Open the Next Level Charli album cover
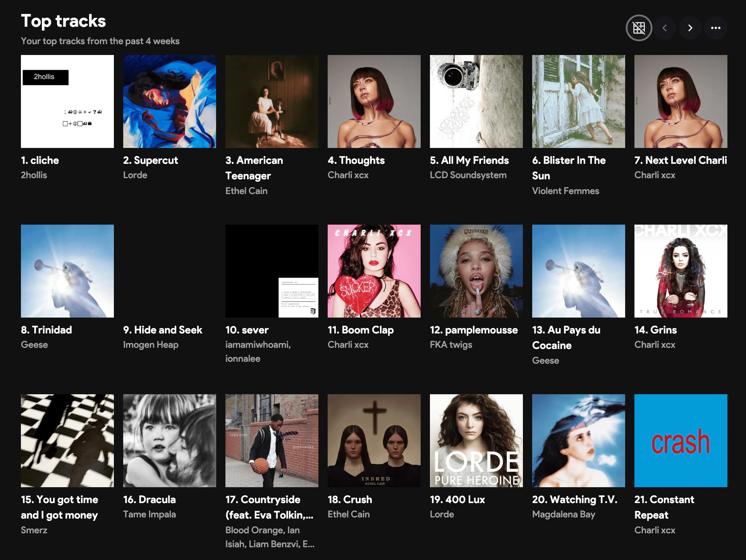This screenshot has height=560, width=746. click(x=681, y=101)
